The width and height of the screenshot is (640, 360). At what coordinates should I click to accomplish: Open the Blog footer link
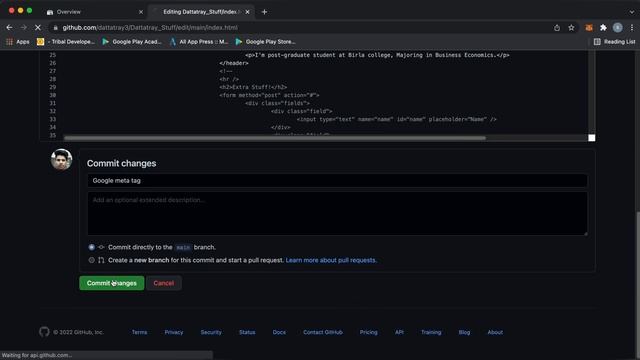click(x=464, y=332)
